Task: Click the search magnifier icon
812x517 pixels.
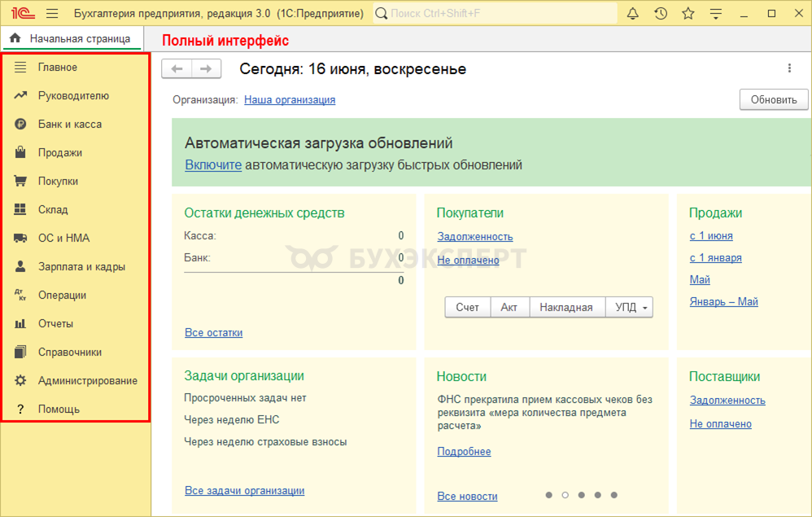Action: point(381,14)
